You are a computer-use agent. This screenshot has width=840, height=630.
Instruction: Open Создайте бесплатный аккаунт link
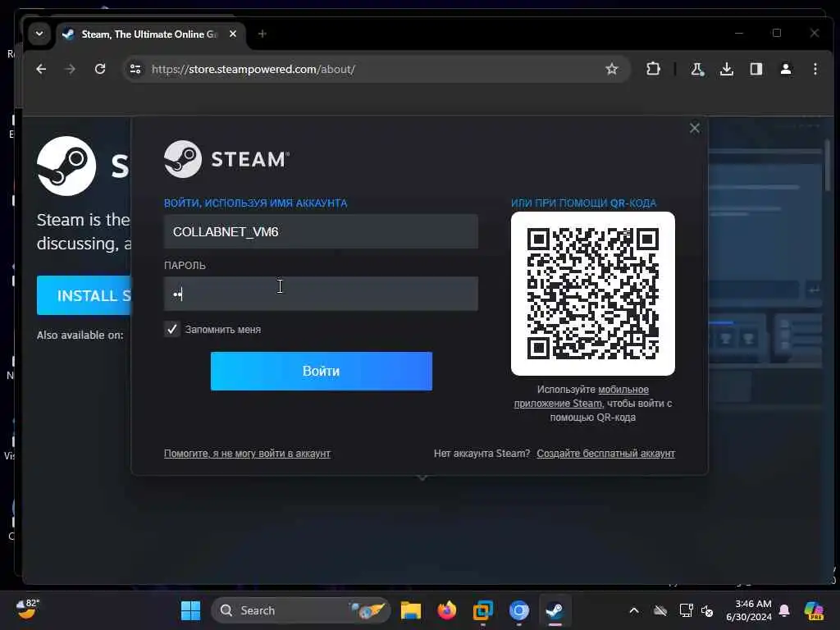point(606,453)
